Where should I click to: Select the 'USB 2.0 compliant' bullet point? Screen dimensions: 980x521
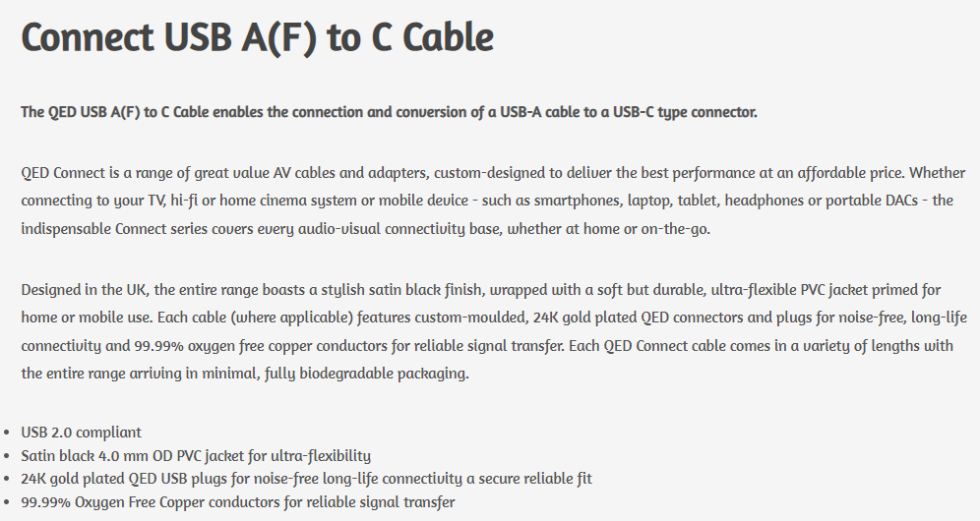point(82,432)
